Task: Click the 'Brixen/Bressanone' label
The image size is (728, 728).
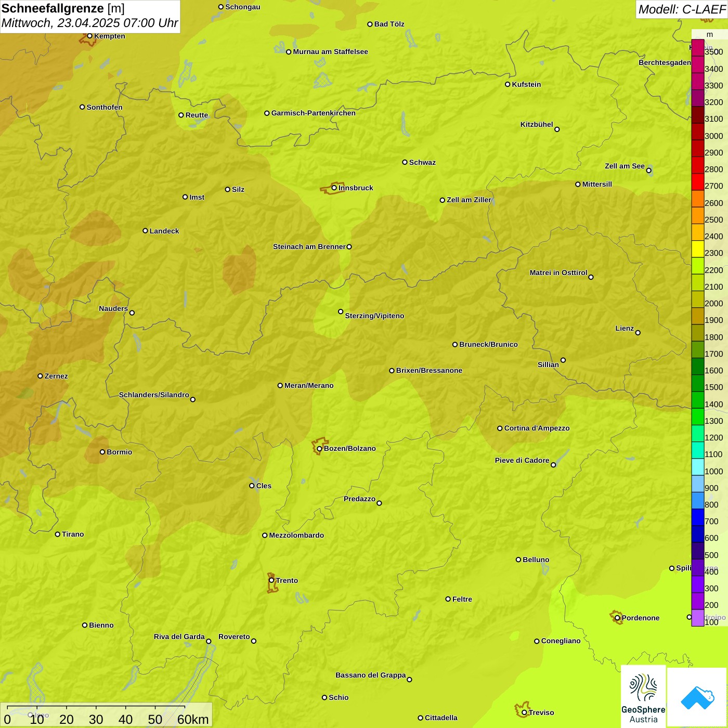Action: pos(429,370)
